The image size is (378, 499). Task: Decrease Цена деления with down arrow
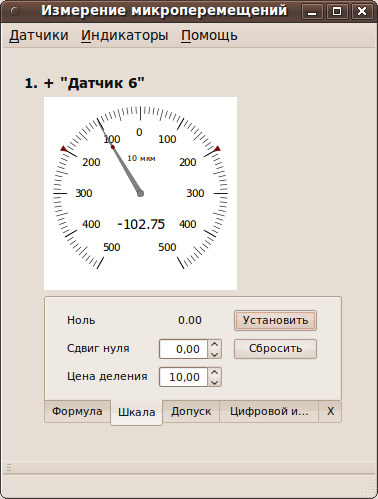pyautogui.click(x=215, y=382)
